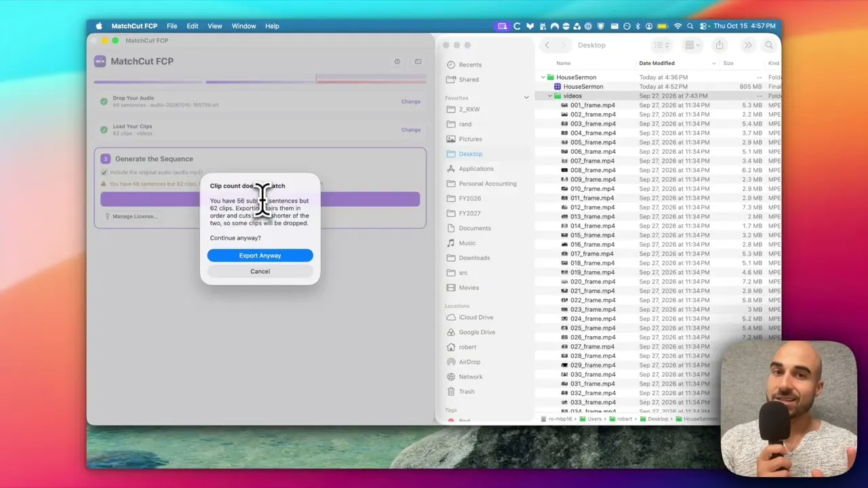Cancel the clip count mismatch dialog
Viewport: 868px width, 488px height.
pos(260,271)
